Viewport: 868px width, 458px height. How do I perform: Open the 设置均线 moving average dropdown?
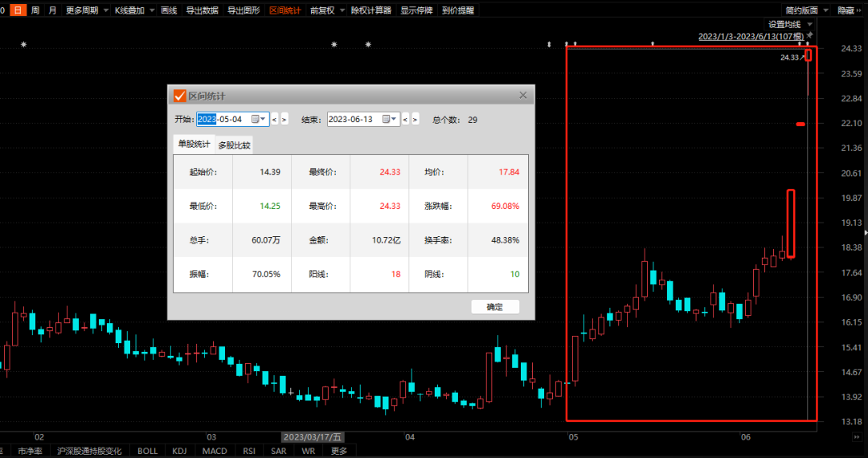tap(790, 24)
